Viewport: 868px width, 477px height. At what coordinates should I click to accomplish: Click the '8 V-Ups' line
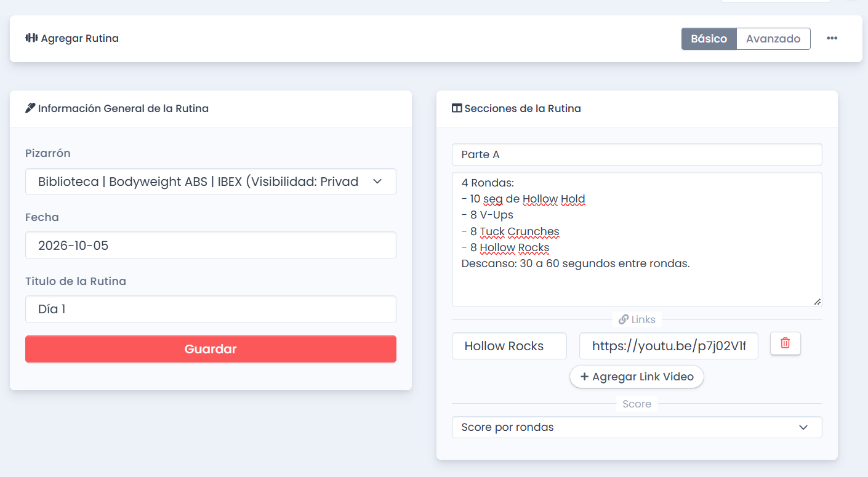pos(487,215)
